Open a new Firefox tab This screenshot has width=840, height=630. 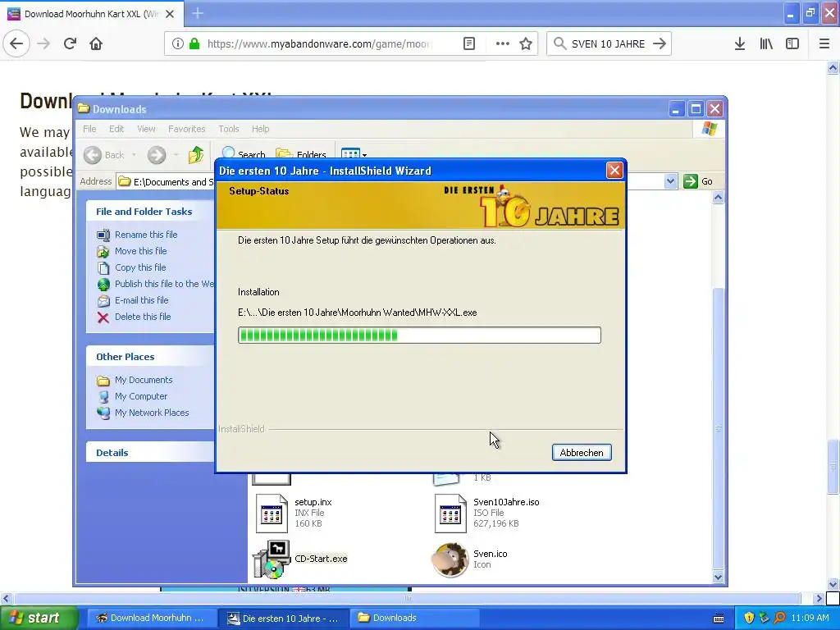click(198, 13)
